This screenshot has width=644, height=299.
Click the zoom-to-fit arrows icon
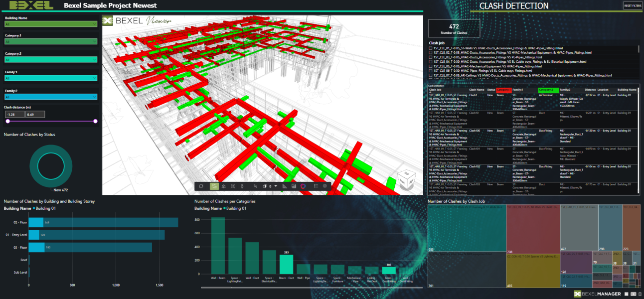point(233,186)
